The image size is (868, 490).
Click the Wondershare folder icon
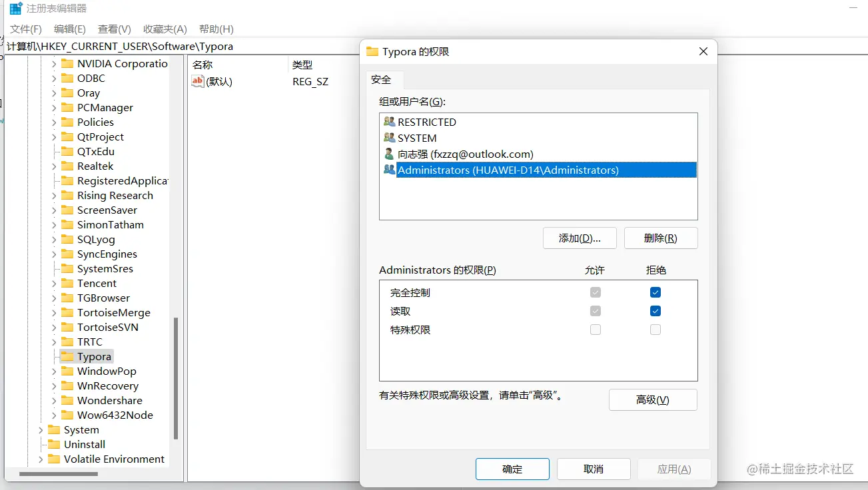click(67, 400)
